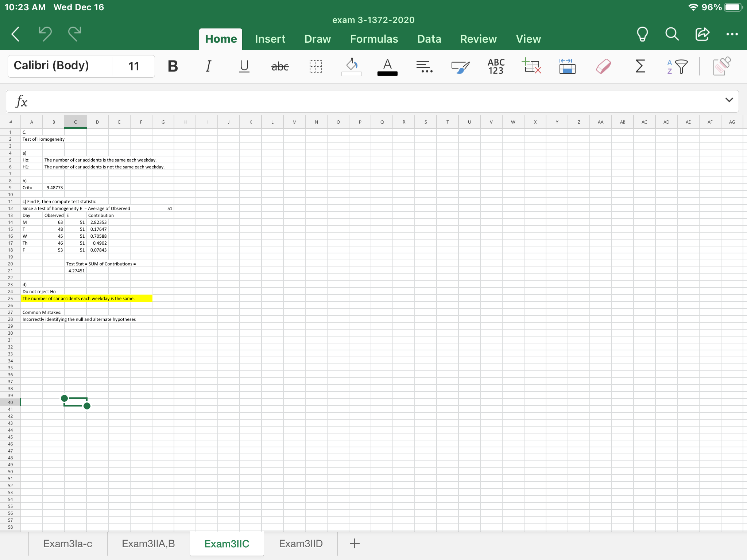Select the workbook title exam 3-1372-2020
This screenshot has height=560, width=747.
coord(373,20)
